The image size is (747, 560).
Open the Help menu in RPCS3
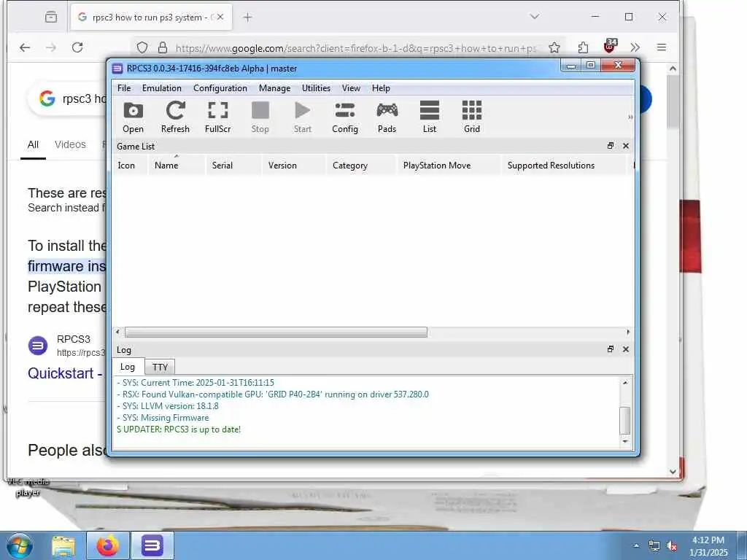point(381,88)
